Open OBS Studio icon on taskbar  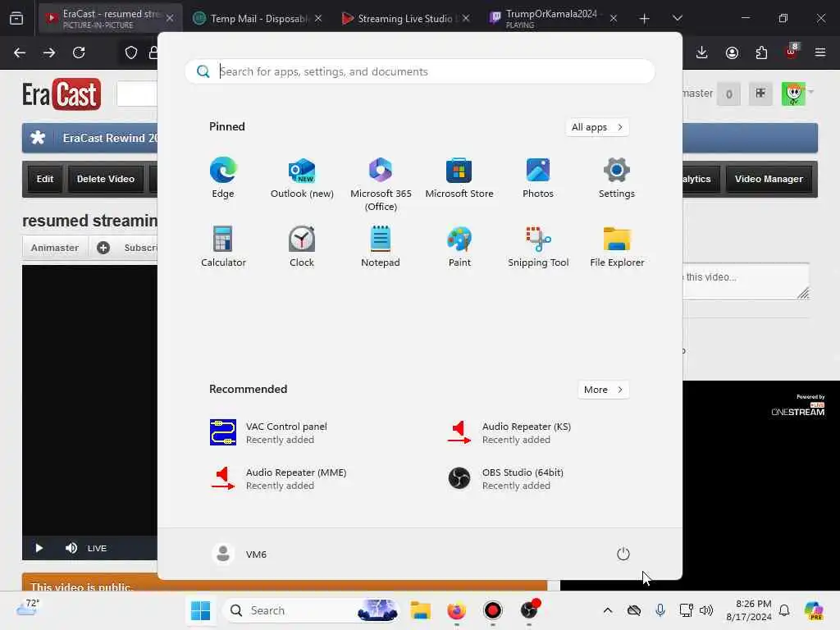pyautogui.click(x=529, y=610)
